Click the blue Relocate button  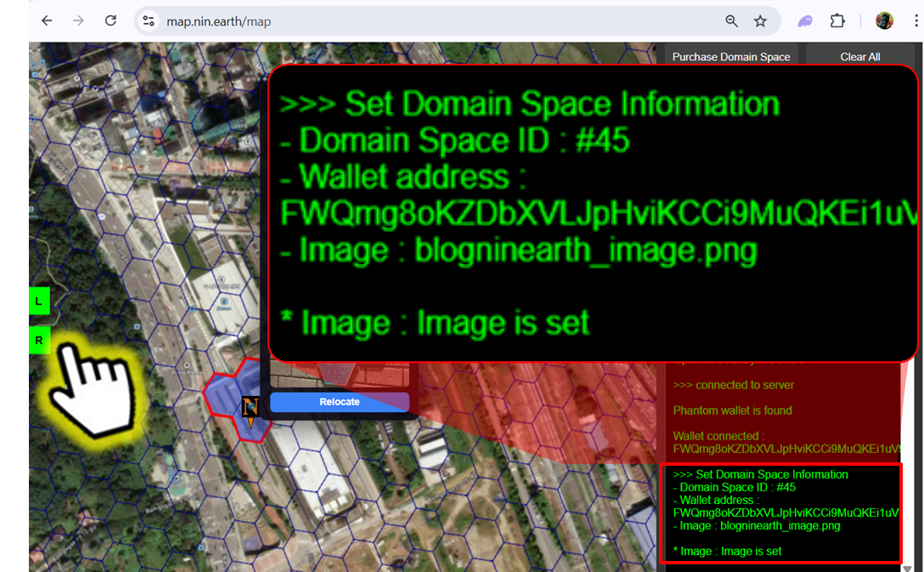click(x=339, y=402)
